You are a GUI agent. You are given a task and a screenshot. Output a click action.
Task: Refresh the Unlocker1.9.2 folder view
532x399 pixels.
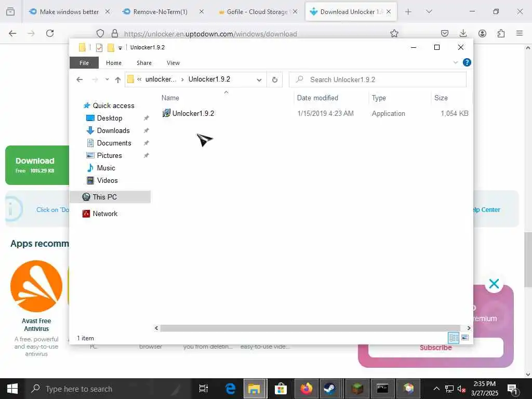[x=275, y=79]
